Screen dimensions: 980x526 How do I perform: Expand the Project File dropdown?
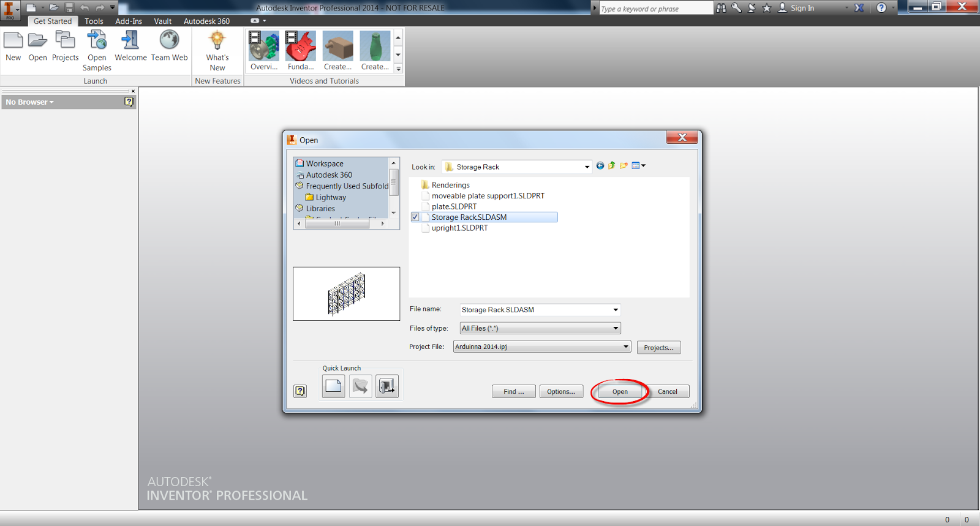tap(626, 347)
